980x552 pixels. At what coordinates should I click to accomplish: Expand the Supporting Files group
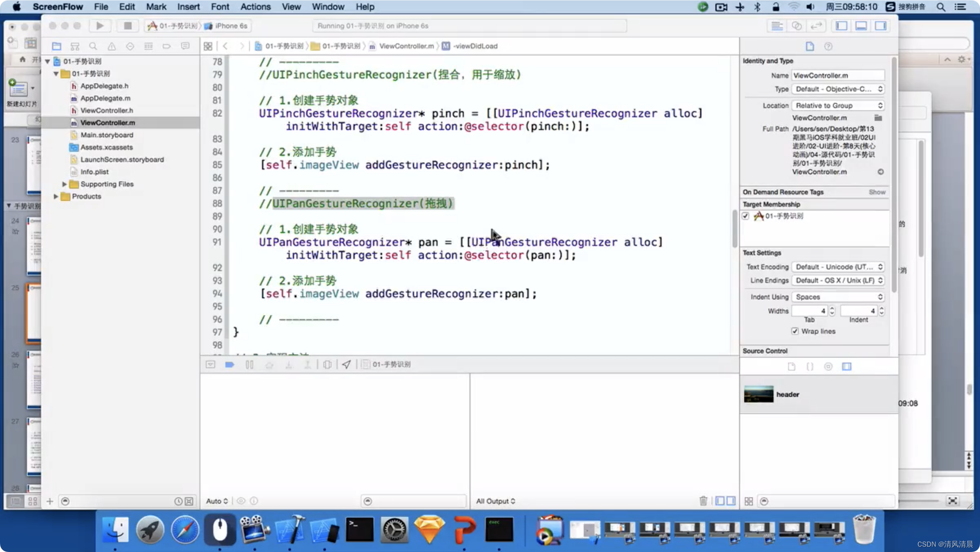click(64, 184)
